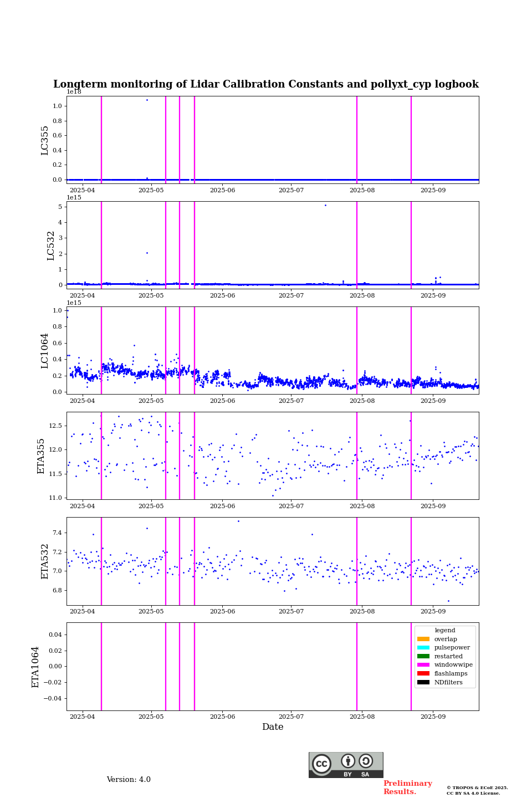This screenshot has height=798, width=532.
Task: Click the magenta windowwipe legend swatch
Action: tap(423, 664)
